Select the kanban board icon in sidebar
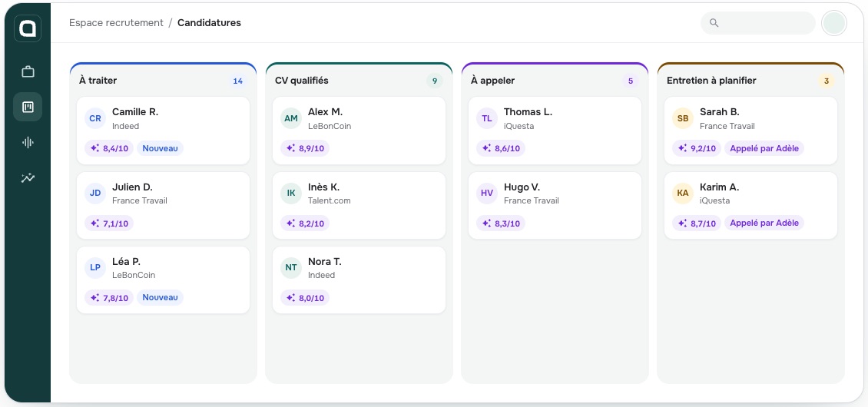This screenshot has width=868, height=407. [x=28, y=107]
